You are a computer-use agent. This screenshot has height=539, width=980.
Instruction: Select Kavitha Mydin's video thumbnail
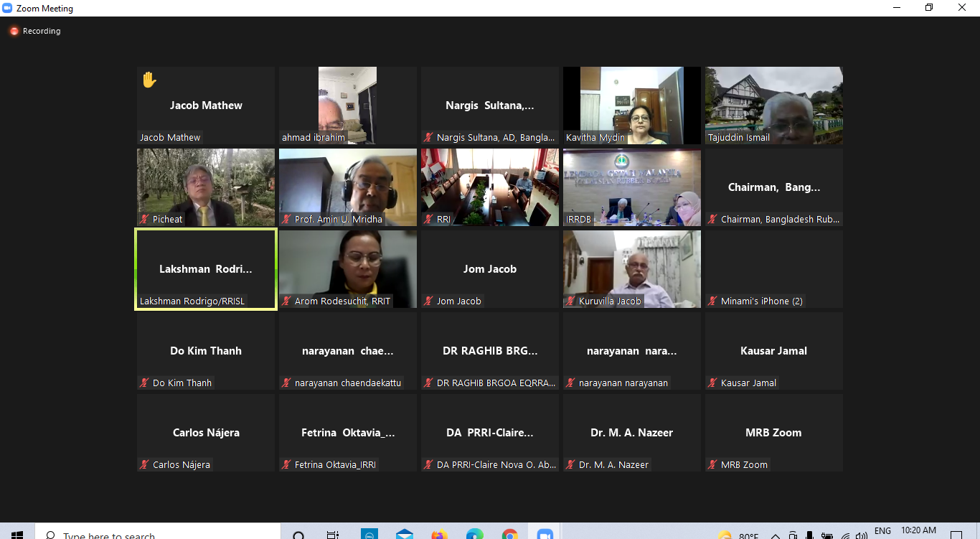631,106
